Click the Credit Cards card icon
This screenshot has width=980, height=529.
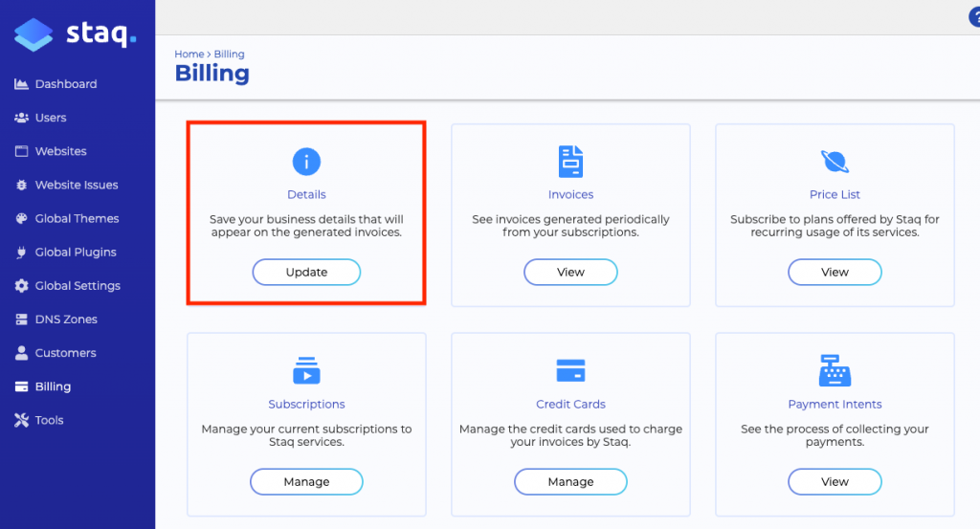coord(570,370)
